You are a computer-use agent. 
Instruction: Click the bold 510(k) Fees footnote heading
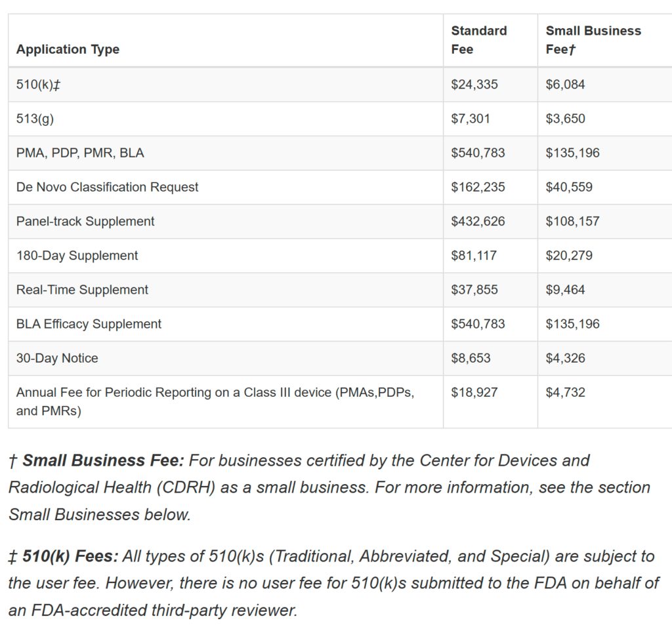click(x=70, y=557)
